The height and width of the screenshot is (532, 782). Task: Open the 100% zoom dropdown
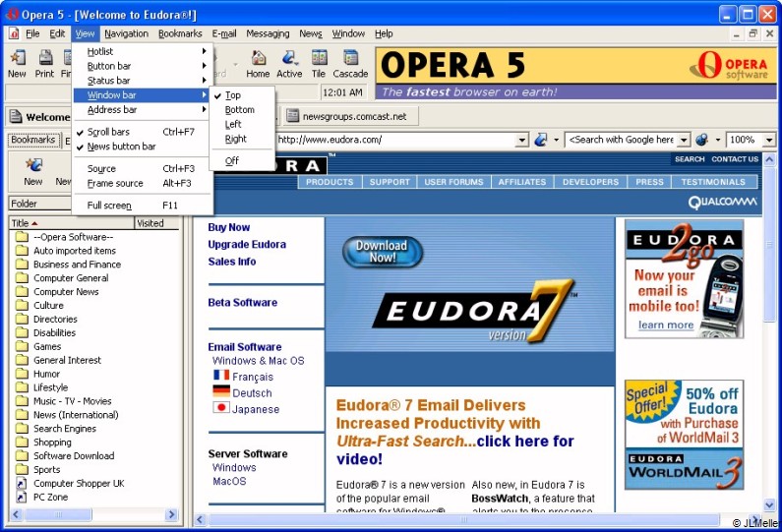pos(768,140)
